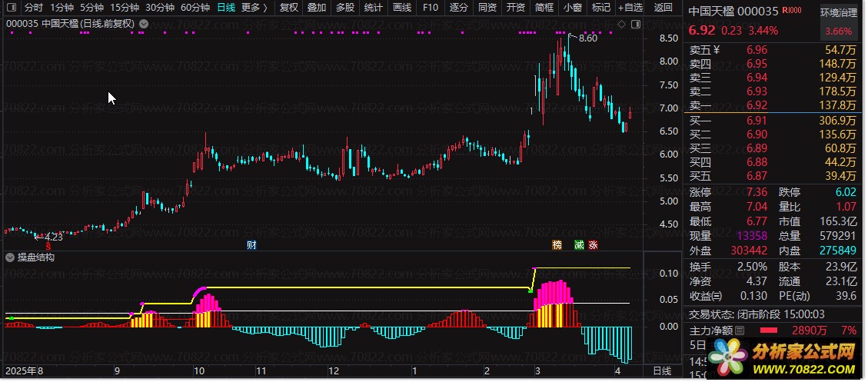Image resolution: width=868 pixels, height=382 pixels.
Task: Expand the chart title dropdown arrow
Action: [144, 24]
